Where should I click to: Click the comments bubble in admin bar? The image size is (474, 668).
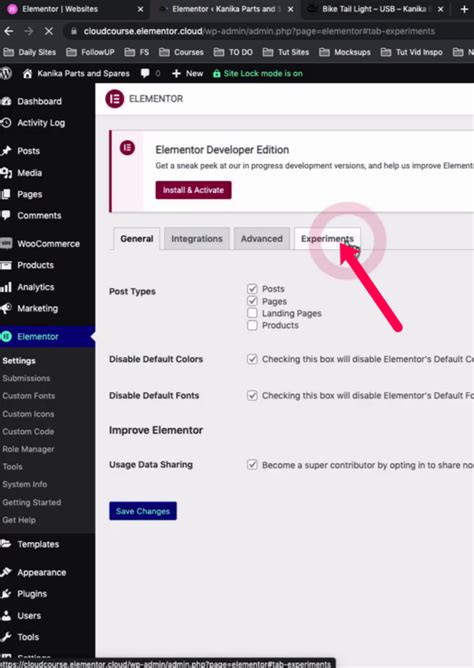click(145, 73)
